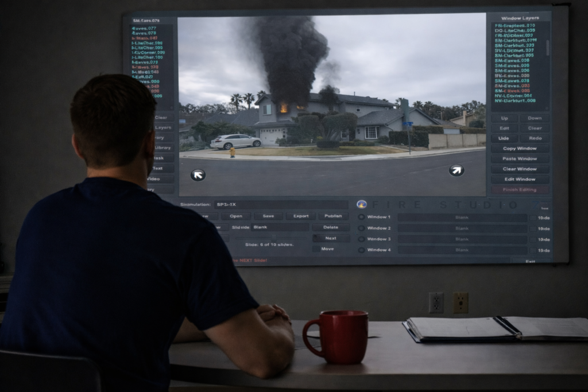Viewport: 588px width, 392px height.
Task: Click the Copy Window button
Action: (x=520, y=149)
